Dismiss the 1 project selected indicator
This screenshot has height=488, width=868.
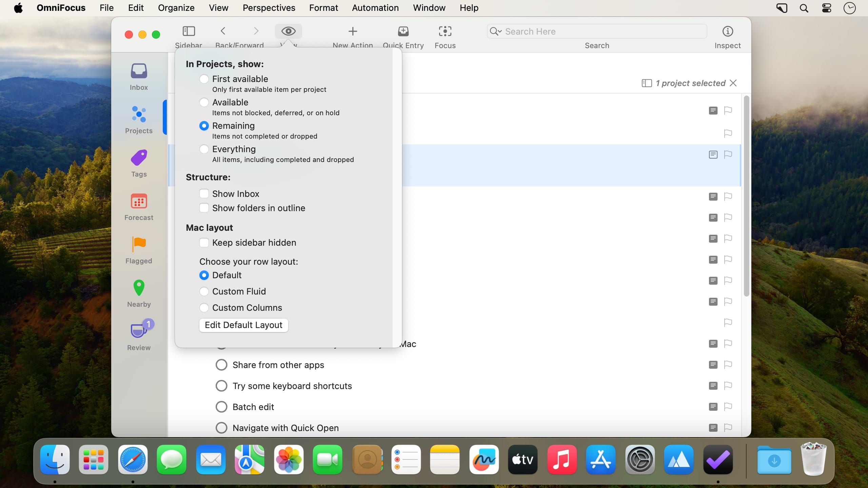click(733, 83)
